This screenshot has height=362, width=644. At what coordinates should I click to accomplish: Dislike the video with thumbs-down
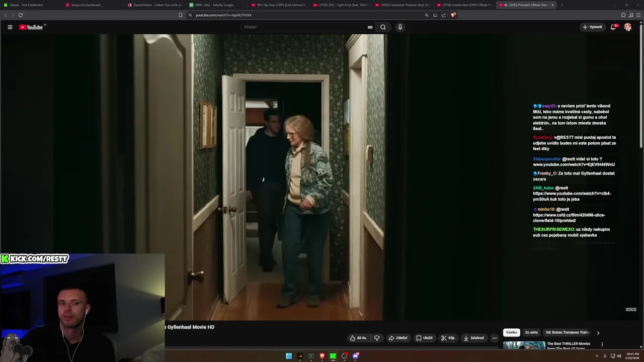(x=377, y=338)
